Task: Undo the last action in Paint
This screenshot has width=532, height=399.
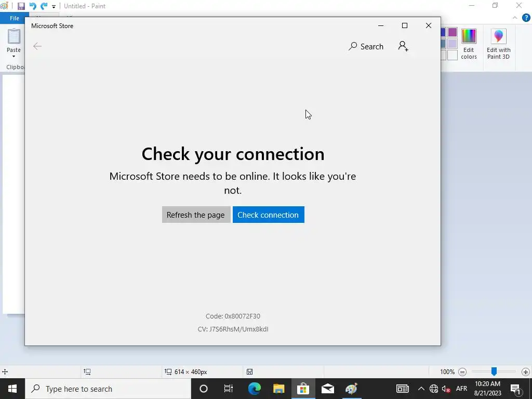Action: [x=33, y=6]
